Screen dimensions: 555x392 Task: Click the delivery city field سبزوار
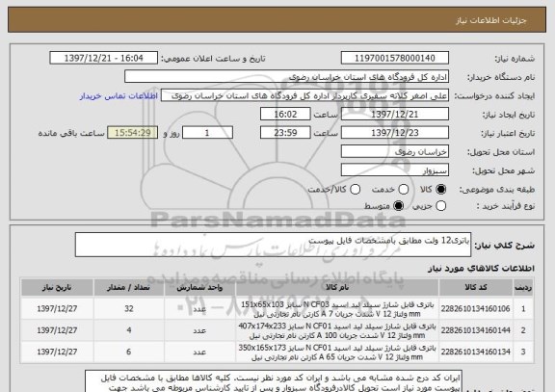click(x=395, y=170)
